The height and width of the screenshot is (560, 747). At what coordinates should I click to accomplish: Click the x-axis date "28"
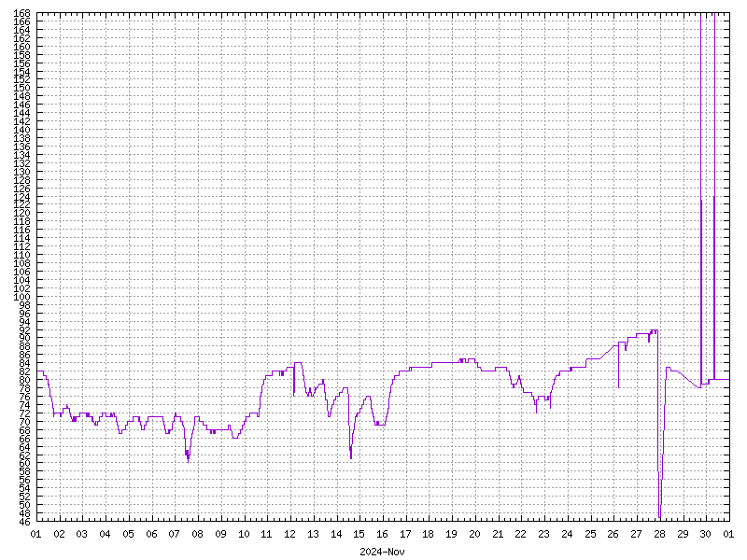pos(660,534)
